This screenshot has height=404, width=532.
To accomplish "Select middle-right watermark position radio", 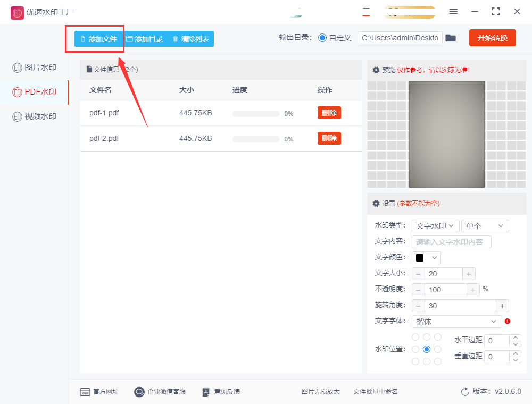I will pos(438,349).
